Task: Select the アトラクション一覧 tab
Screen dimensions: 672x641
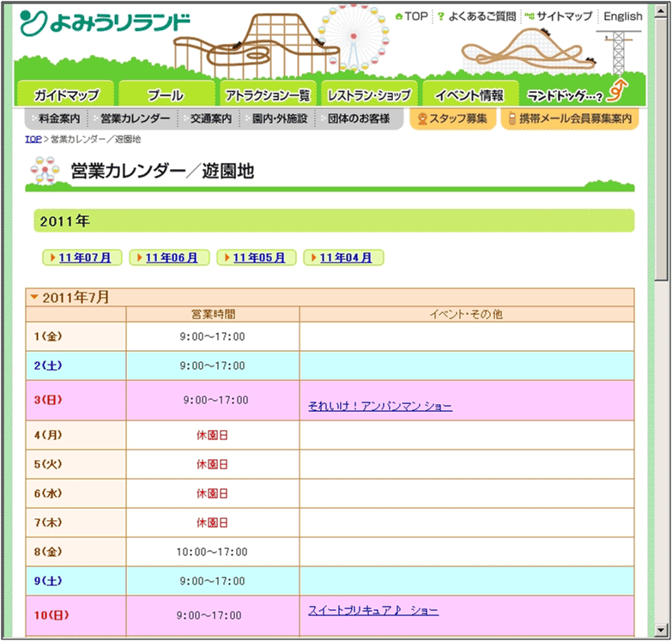Action: tap(267, 95)
